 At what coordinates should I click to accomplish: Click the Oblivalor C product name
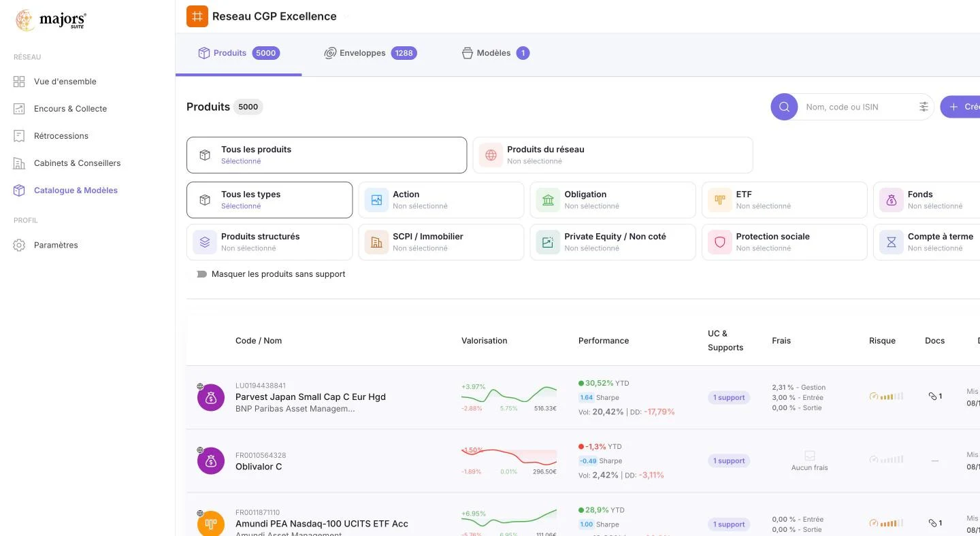click(259, 467)
